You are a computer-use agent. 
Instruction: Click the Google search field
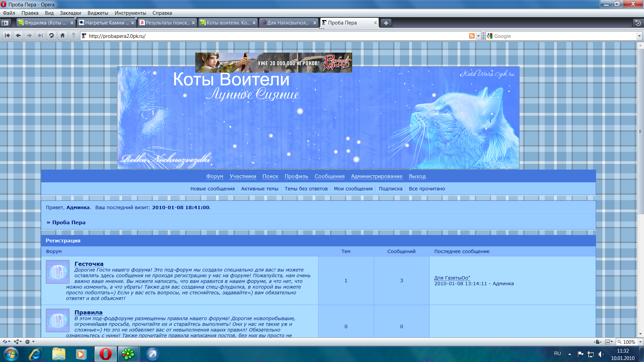click(x=564, y=36)
